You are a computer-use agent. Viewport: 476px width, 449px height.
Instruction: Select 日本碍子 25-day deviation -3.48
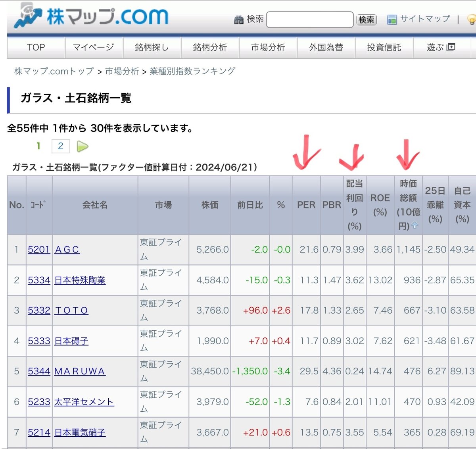pos(435,341)
